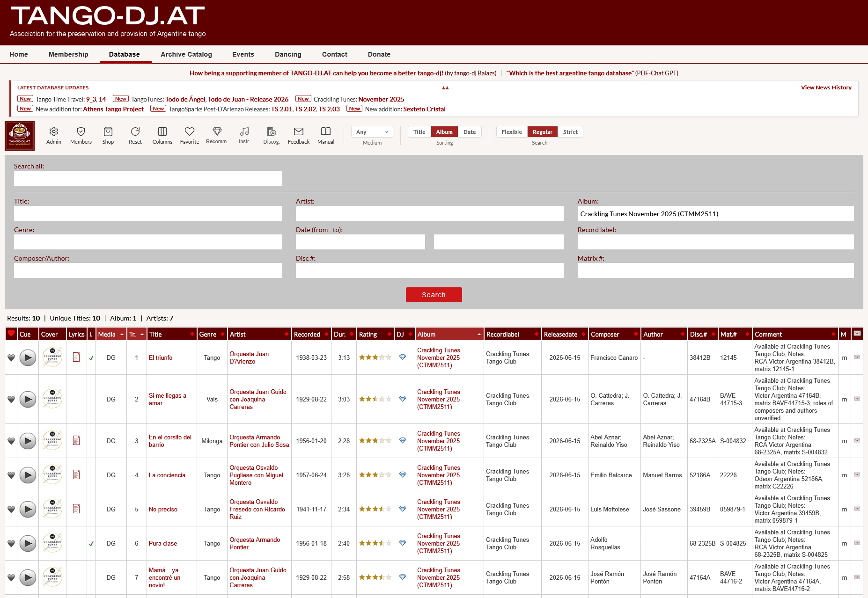Screen dimensions: 868x598
Task: Open the Orquesta Juan D'Arienzo artist link
Action: pos(249,357)
